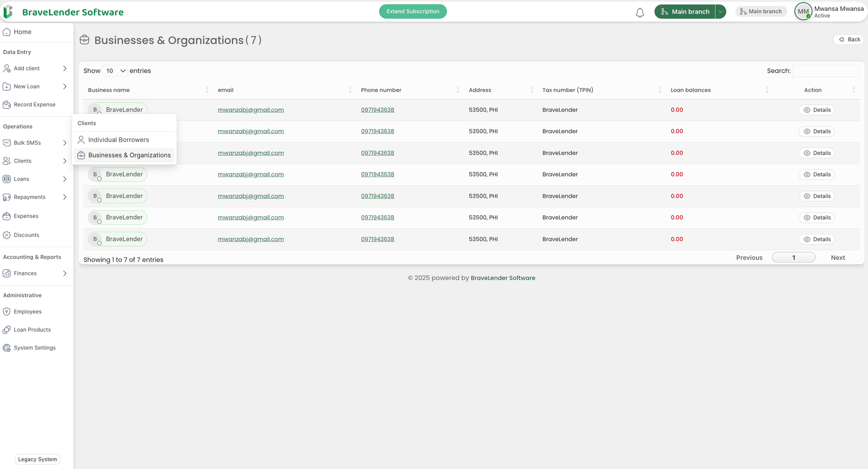This screenshot has height=469, width=868.
Task: Click the Businesses & Organizations briefcase icon in submenu
Action: coord(81,156)
